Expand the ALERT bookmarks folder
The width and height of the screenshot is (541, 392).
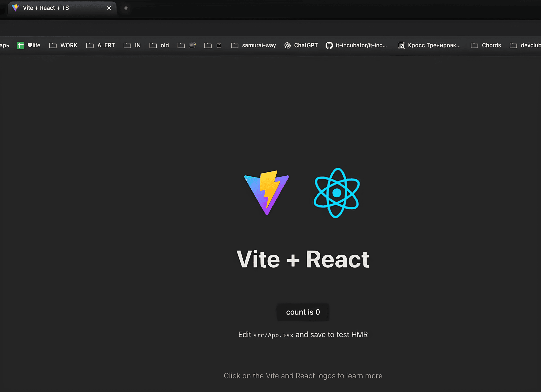100,45
